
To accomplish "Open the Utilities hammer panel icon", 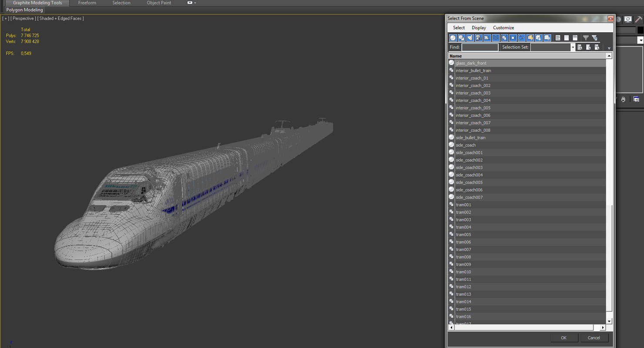I will pos(638,20).
